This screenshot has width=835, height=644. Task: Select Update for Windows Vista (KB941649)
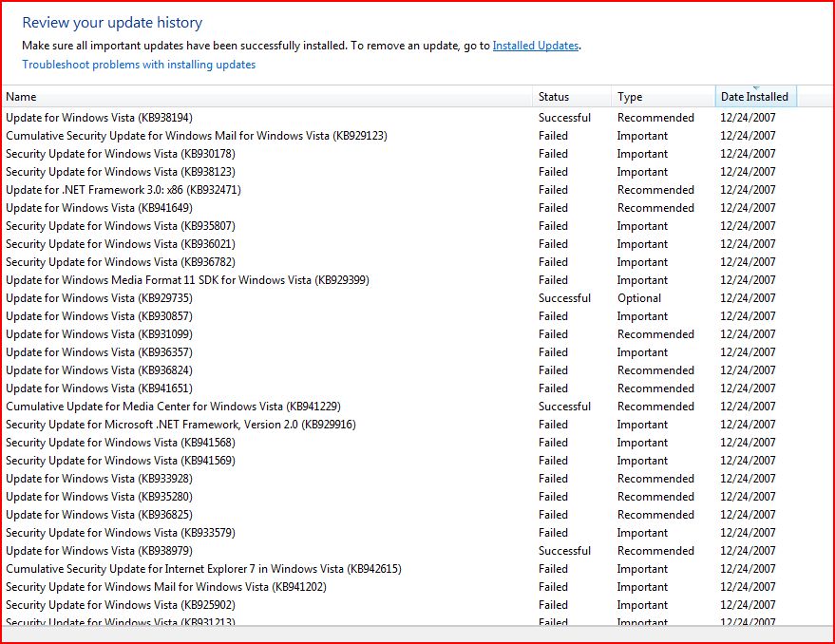99,208
